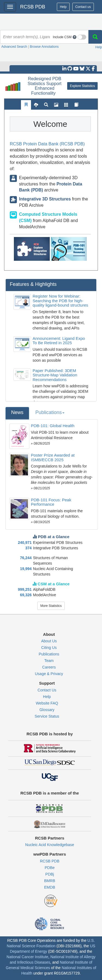Screen dimensions: 102x980
Task: Click the Explore Statistics button
Action: coord(82,86)
